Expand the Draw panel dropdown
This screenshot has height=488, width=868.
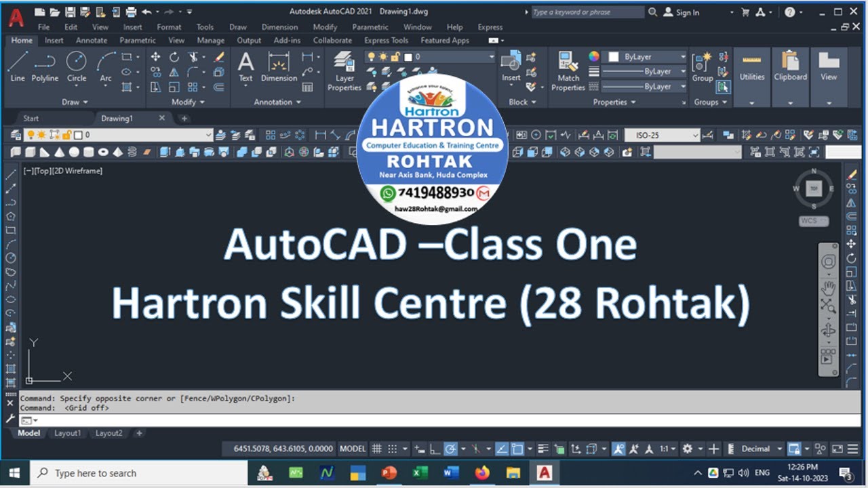75,102
